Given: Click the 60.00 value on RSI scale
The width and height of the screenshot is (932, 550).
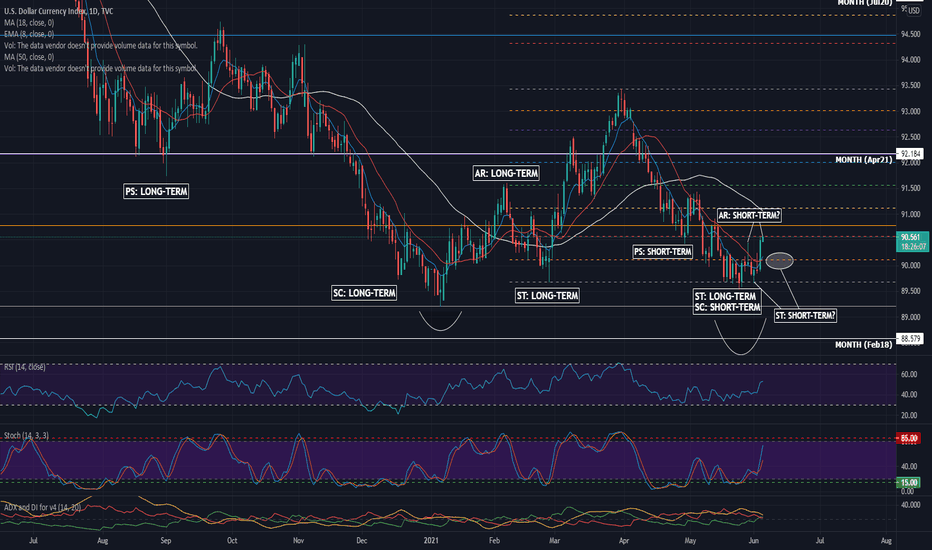Looking at the screenshot, I should click(909, 375).
